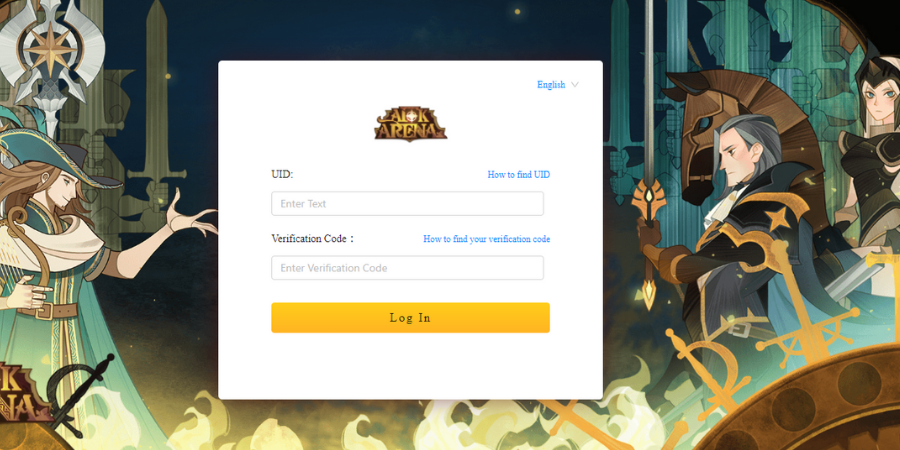This screenshot has width=900, height=450.
Task: Click the UID: field label
Action: pos(282,174)
